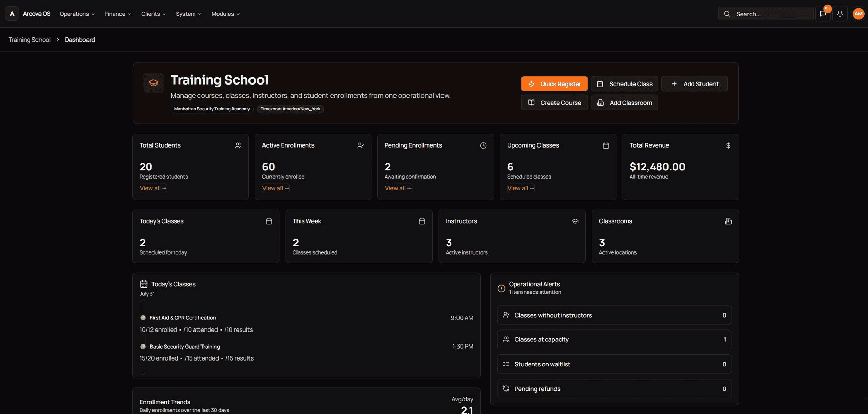Open the notifications bell icon

[x=840, y=14]
